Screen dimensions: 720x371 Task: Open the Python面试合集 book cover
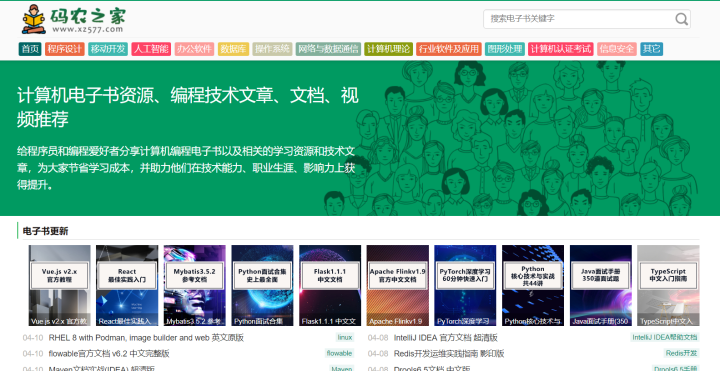pos(262,286)
